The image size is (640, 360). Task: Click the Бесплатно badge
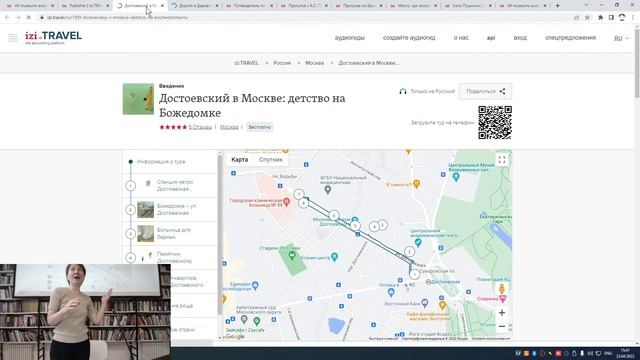[x=260, y=127]
